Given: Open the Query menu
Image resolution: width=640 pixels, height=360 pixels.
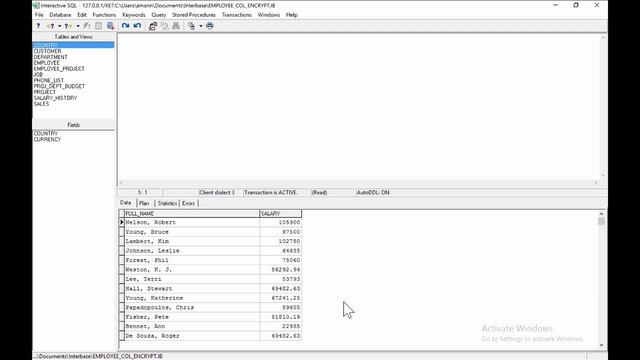Looking at the screenshot, I should pos(159,15).
